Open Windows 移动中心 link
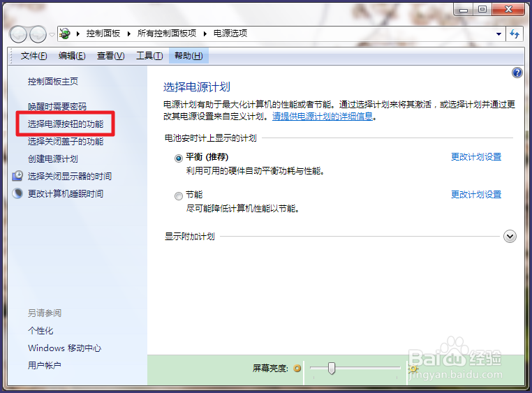This screenshot has width=532, height=393. click(64, 348)
